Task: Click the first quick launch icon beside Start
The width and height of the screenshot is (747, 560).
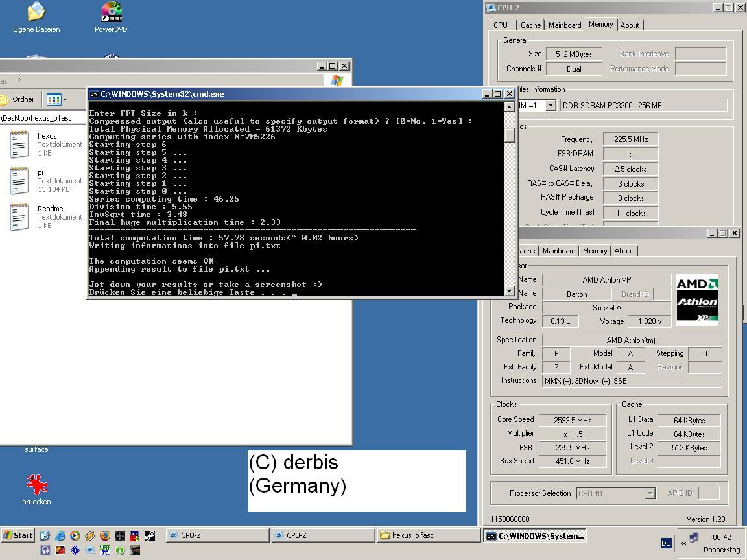Action: tap(45, 536)
